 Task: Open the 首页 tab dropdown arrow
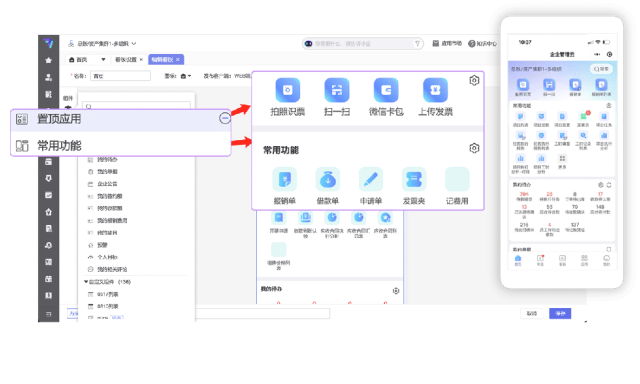(103, 60)
